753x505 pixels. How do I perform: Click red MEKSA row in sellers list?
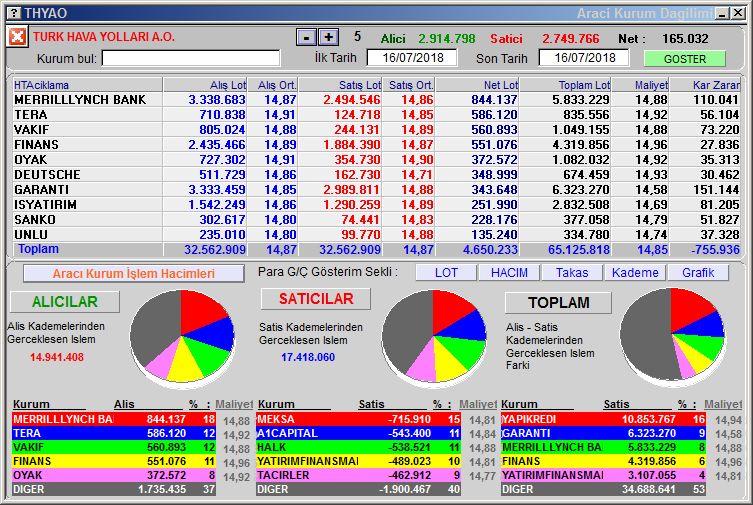click(358, 419)
